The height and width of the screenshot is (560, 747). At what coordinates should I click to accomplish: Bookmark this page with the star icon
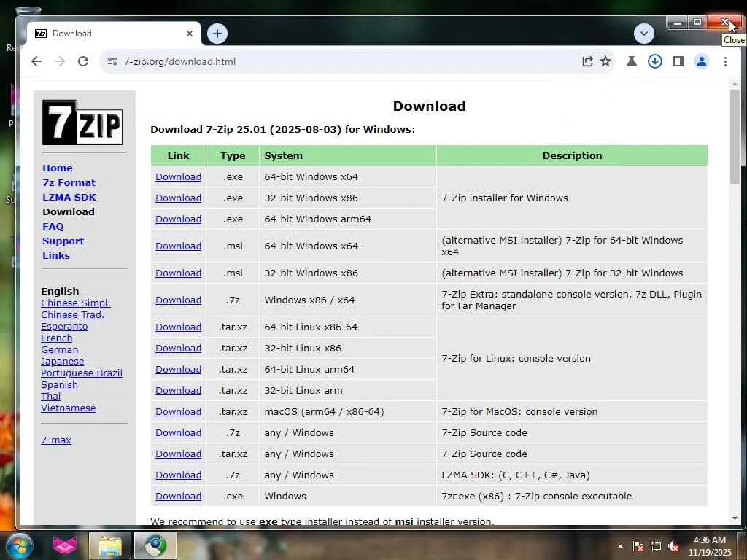point(605,61)
